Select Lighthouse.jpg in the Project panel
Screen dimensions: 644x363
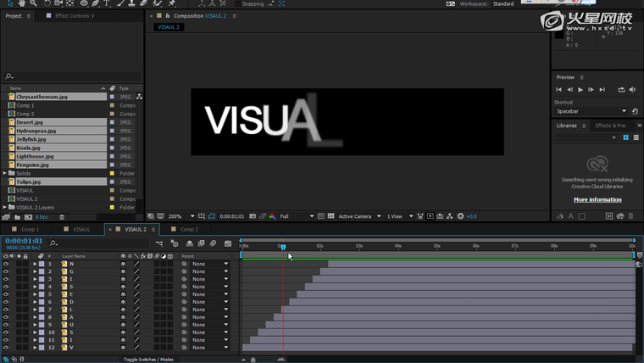coord(36,156)
